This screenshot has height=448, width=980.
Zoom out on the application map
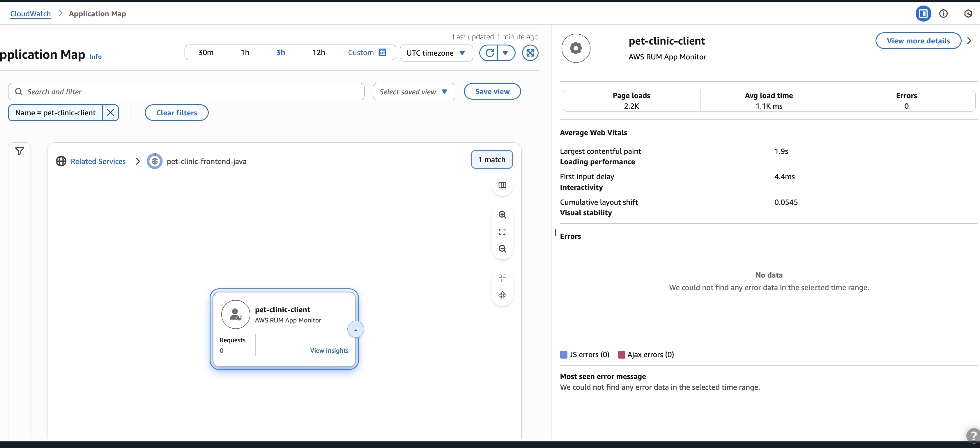click(x=502, y=248)
